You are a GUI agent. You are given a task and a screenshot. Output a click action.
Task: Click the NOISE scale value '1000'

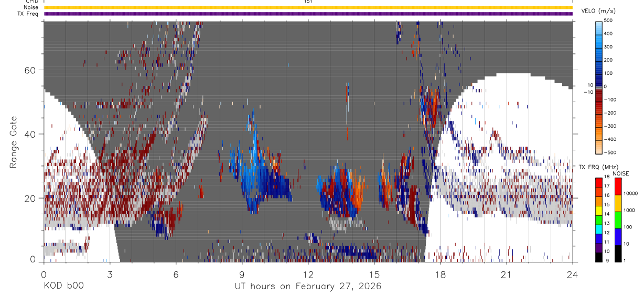[x=629, y=210]
